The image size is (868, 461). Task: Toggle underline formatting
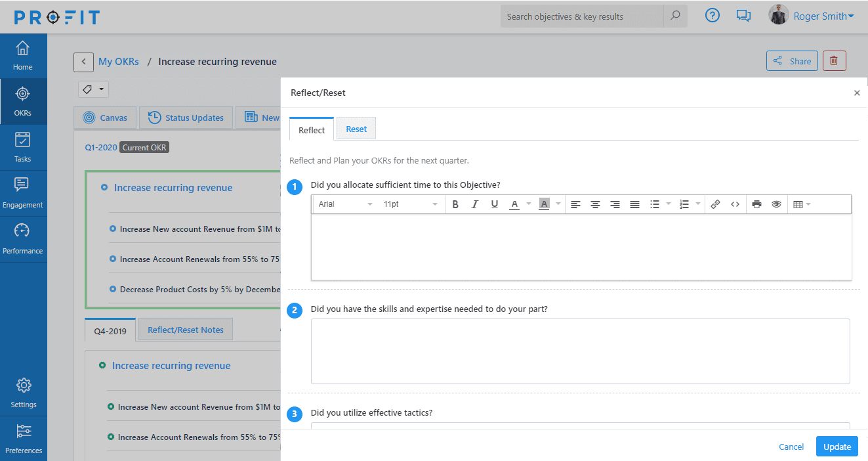[x=495, y=204]
